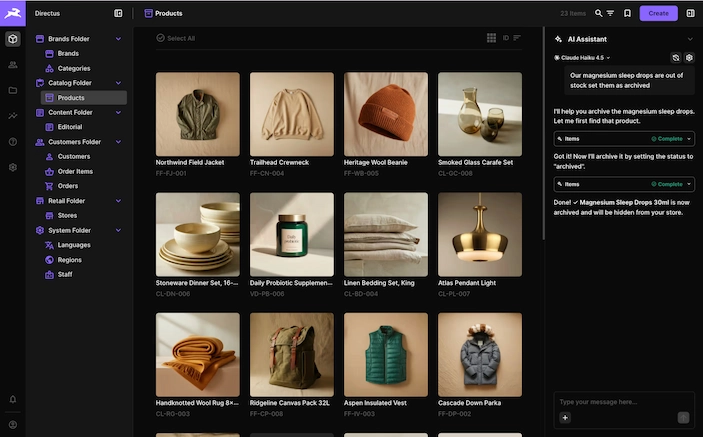Click the search magnifier icon
703x437 pixels.
tap(598, 13)
